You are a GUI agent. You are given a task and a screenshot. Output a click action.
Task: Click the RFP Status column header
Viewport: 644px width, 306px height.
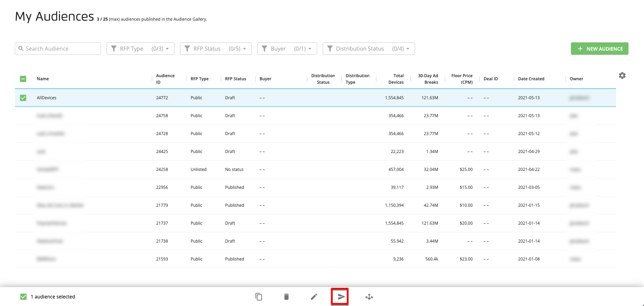[x=235, y=79]
